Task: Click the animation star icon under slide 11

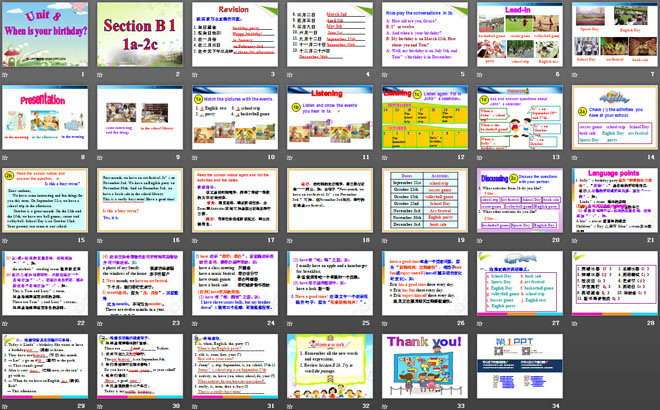Action: [x=290, y=157]
